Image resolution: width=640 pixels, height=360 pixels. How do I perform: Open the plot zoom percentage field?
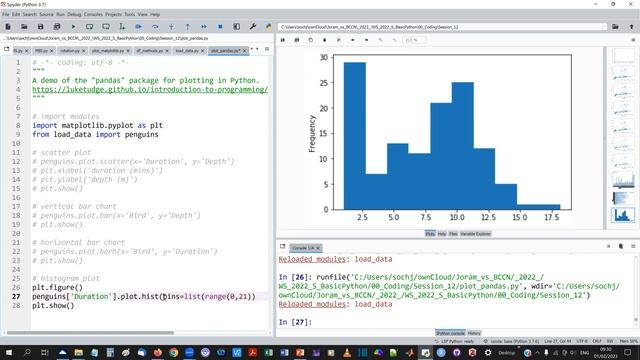pyautogui.click(x=414, y=40)
